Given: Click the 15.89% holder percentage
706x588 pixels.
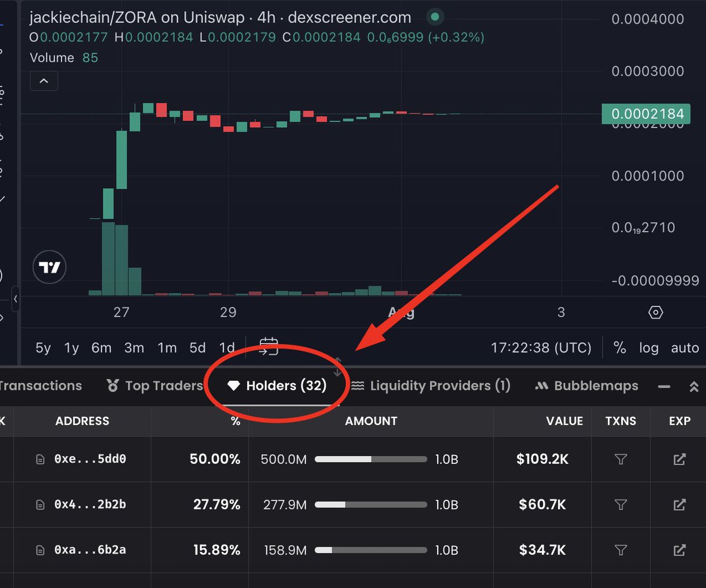Looking at the screenshot, I should 217,550.
